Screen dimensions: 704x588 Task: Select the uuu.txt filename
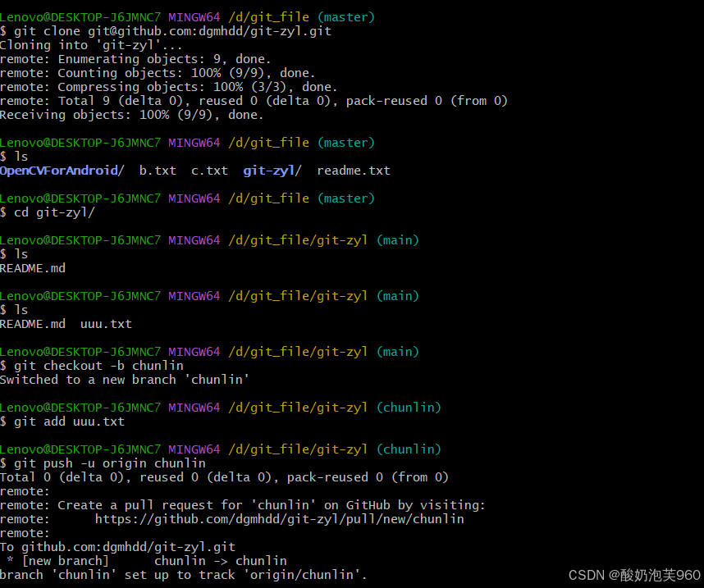pos(103,323)
